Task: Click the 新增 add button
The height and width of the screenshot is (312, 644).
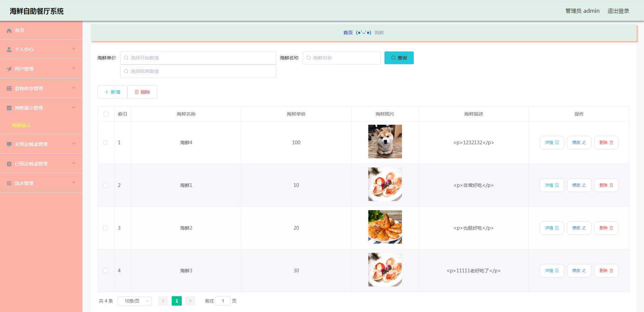Action: point(112,92)
